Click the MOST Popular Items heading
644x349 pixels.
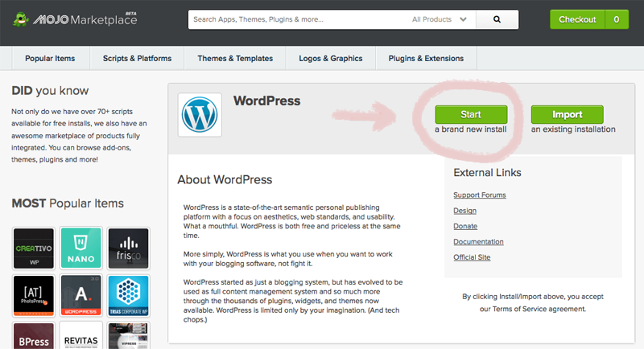68,203
